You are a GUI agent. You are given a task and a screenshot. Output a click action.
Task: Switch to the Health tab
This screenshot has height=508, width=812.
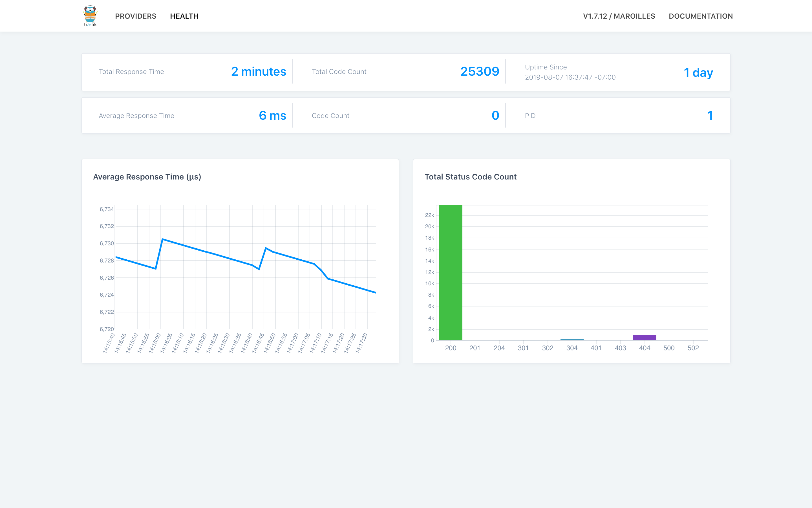tap(184, 16)
